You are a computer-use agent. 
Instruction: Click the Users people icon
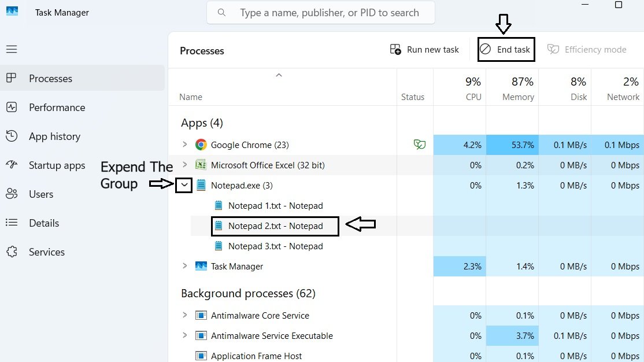[x=12, y=194]
